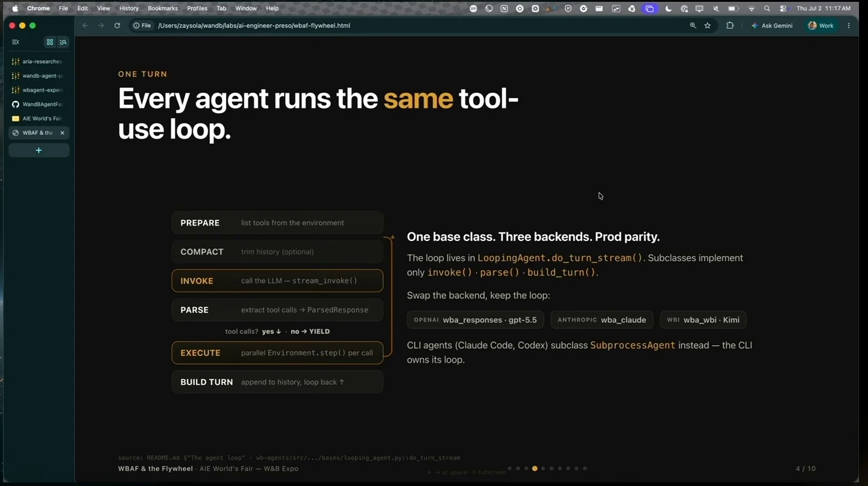Switch to aria-researches tab
This screenshot has width=868, height=486.
coord(39,61)
